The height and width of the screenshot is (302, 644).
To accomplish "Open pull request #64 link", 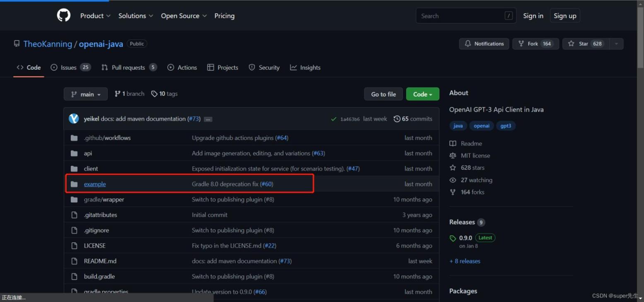I will click(x=282, y=138).
